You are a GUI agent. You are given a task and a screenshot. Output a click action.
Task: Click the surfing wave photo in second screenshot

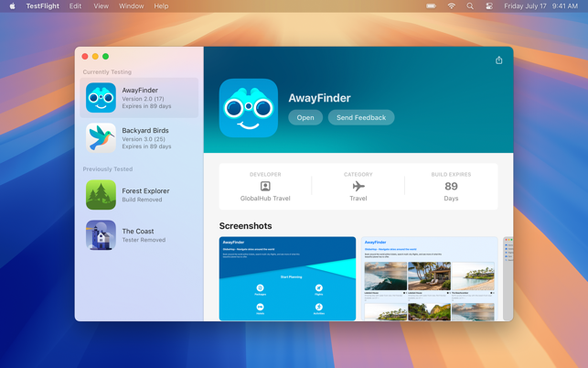click(x=386, y=276)
